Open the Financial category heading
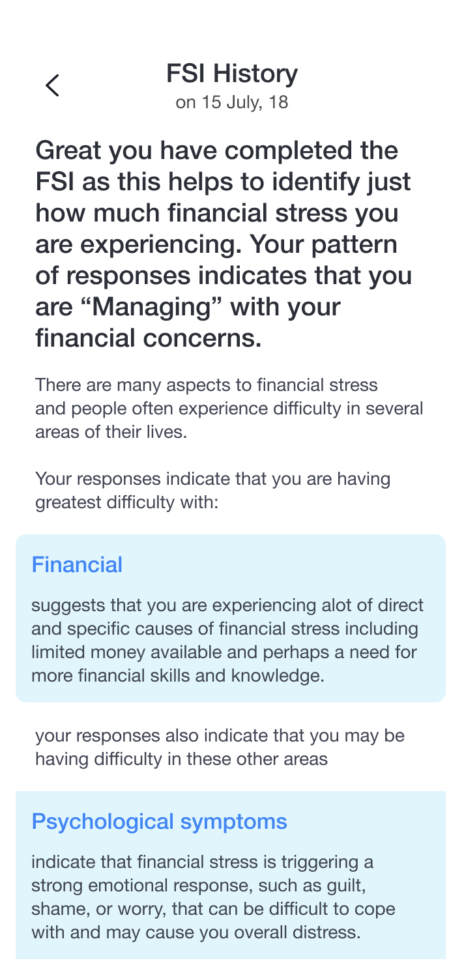The width and height of the screenshot is (464, 980). click(x=77, y=564)
